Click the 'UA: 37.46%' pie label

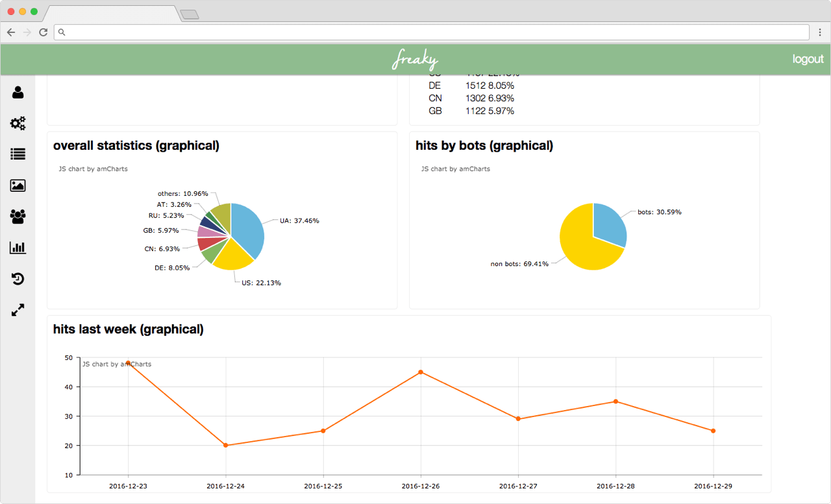coord(299,221)
